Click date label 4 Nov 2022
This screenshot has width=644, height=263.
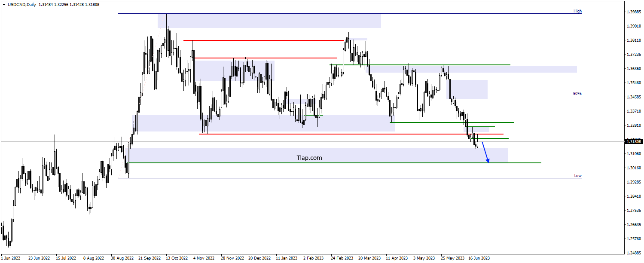point(204,258)
